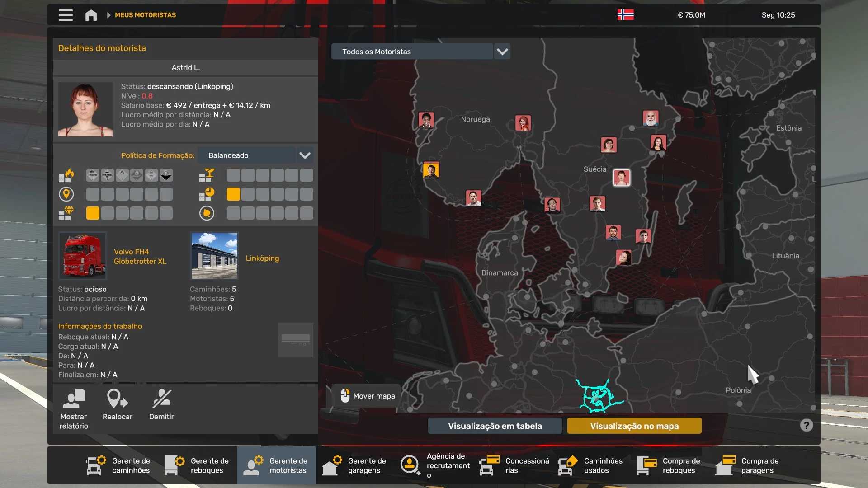Switch to Visualização em tabela
The height and width of the screenshot is (488, 868).
495,426
